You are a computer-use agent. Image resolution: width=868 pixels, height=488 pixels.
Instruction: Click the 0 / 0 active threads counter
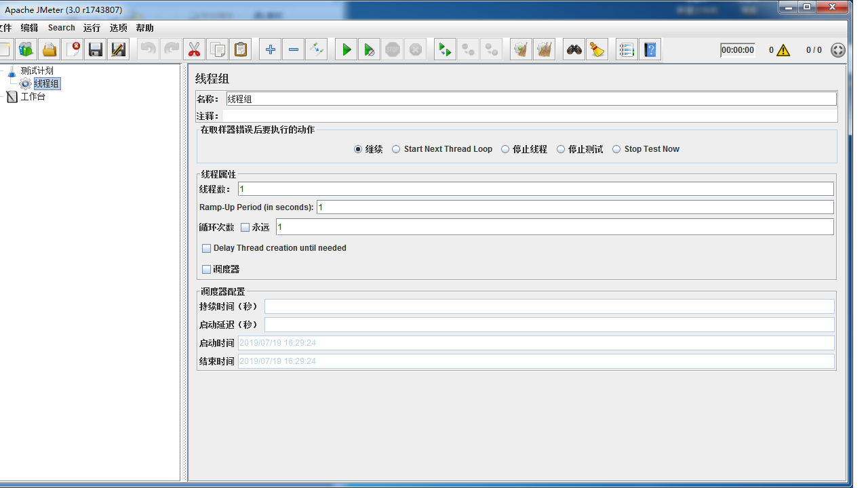point(814,50)
